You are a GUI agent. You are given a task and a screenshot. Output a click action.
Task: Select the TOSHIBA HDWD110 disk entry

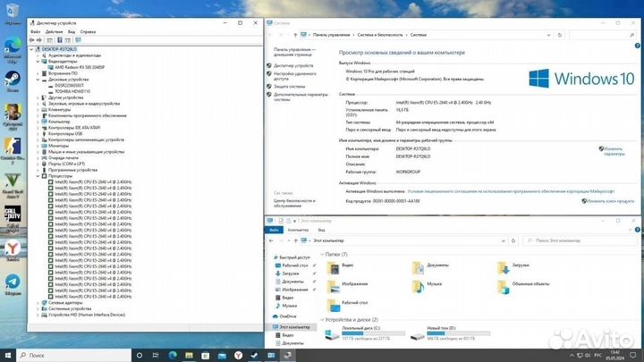(72, 91)
